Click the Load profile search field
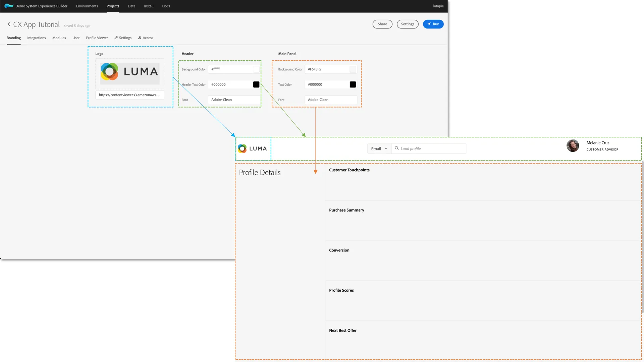 [429, 148]
